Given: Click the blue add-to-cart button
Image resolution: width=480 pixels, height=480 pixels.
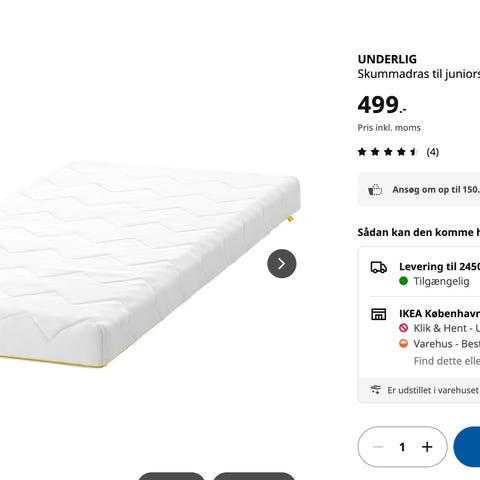Looking at the screenshot, I should (467, 447).
